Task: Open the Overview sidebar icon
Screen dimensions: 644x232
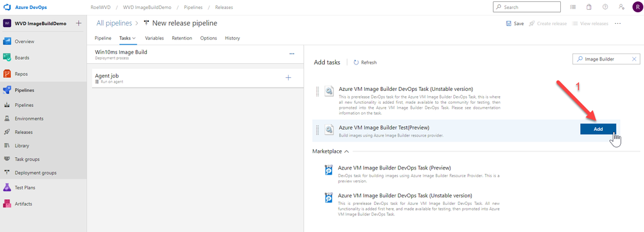Action: (7, 41)
